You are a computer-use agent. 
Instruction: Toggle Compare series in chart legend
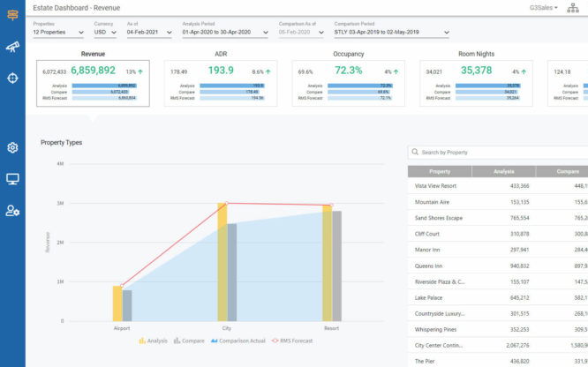pos(189,341)
